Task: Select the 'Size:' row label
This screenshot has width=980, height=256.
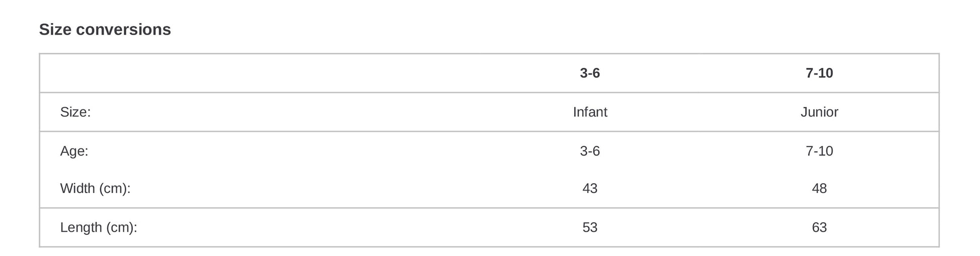Action: click(x=76, y=112)
